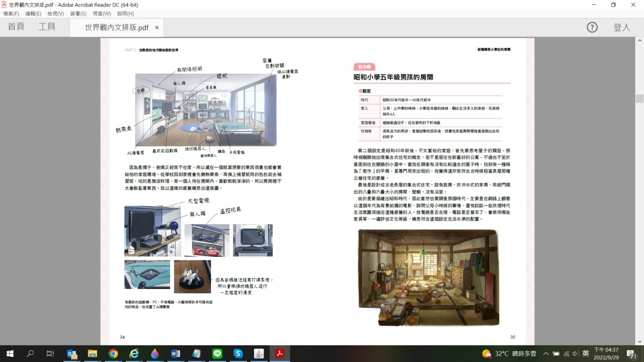Open the taskbar search icon
644x362 pixels.
[30, 354]
